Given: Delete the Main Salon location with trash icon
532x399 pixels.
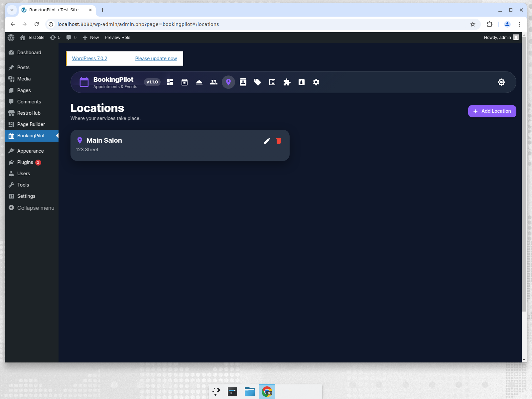Looking at the screenshot, I should (279, 141).
